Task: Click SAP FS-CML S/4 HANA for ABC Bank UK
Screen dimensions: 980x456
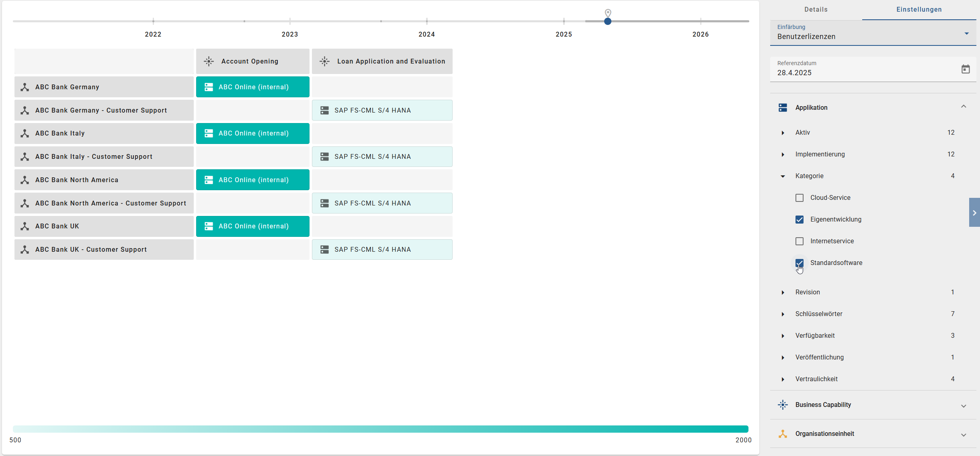Action: point(382,250)
